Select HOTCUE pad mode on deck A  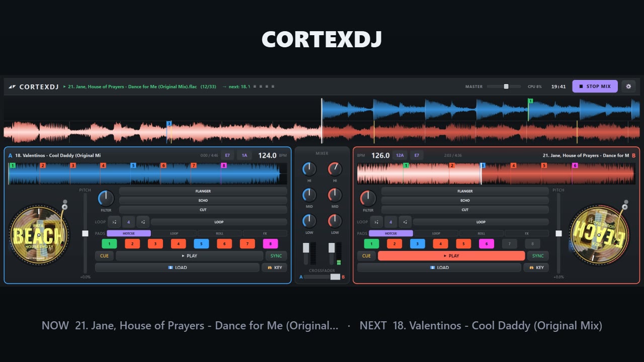click(129, 233)
